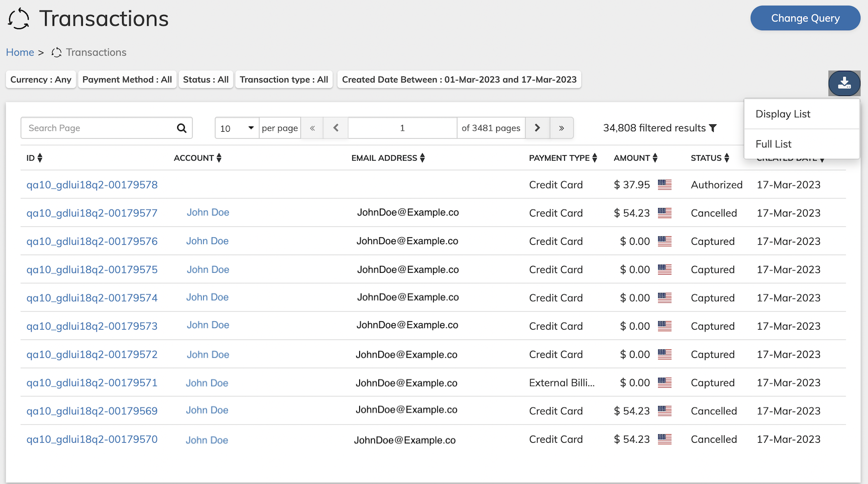Open transaction qa10_gdlui18q2-00179569
The width and height of the screenshot is (868, 484).
(92, 411)
